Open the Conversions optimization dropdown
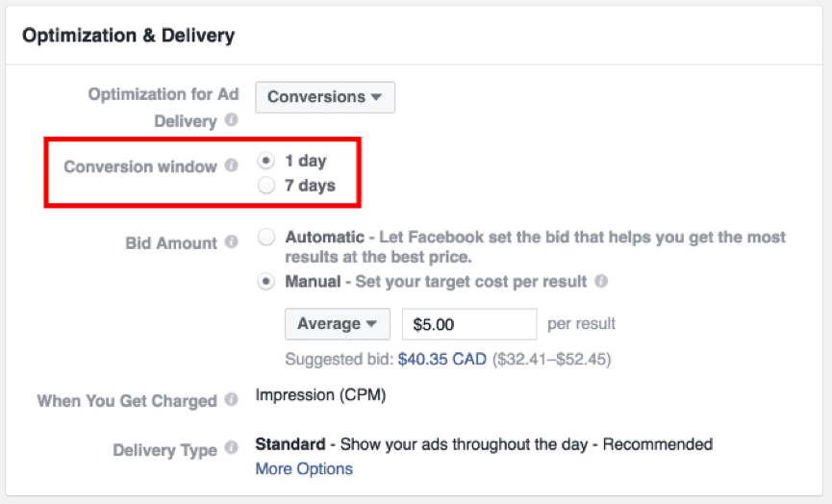This screenshot has width=832, height=504. point(325,97)
